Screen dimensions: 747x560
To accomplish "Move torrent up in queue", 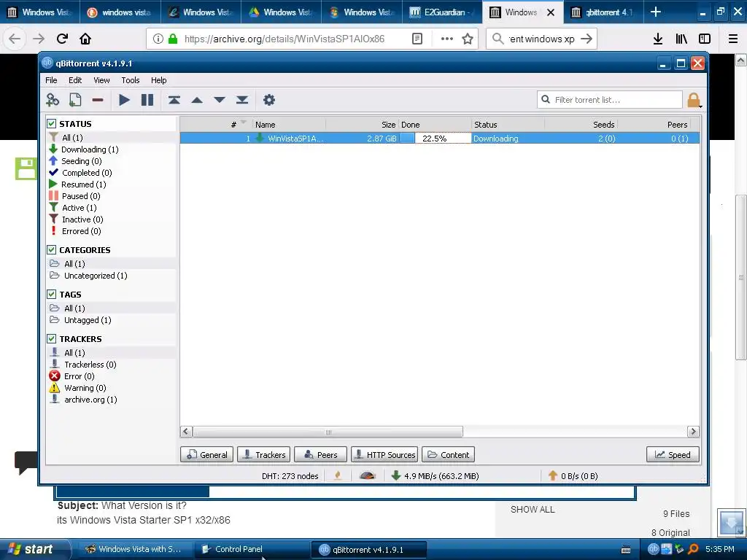I will tap(197, 100).
